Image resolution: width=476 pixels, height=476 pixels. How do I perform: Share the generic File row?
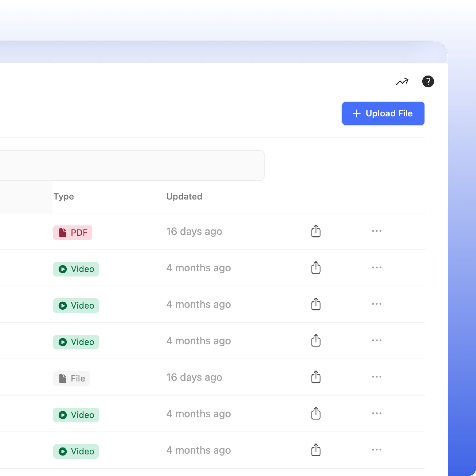click(x=316, y=377)
